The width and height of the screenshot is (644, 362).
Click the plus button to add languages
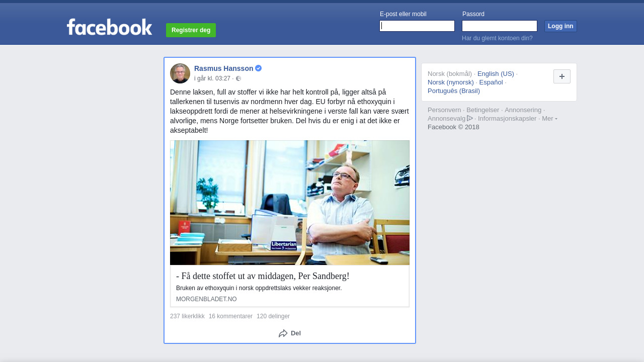pos(562,76)
